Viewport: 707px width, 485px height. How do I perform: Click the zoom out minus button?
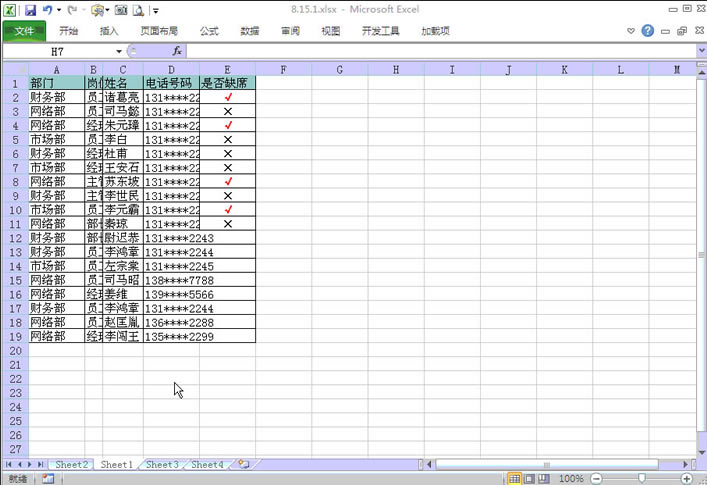pyautogui.click(x=596, y=478)
